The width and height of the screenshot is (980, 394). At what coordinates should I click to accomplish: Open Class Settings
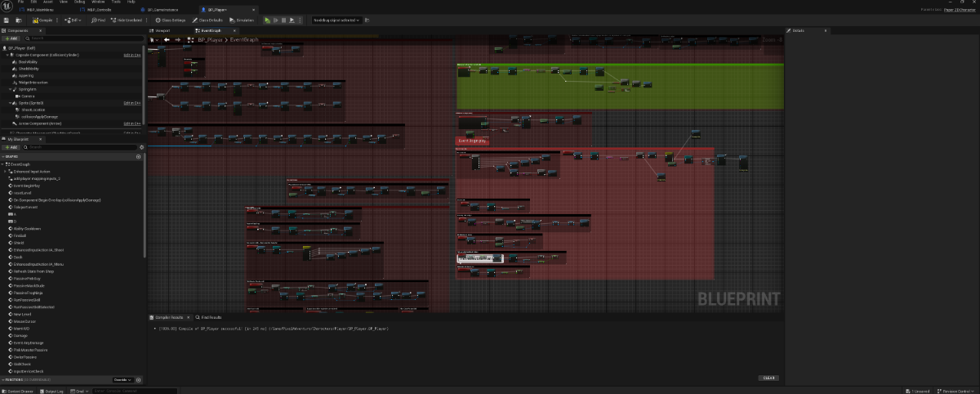[x=171, y=20]
